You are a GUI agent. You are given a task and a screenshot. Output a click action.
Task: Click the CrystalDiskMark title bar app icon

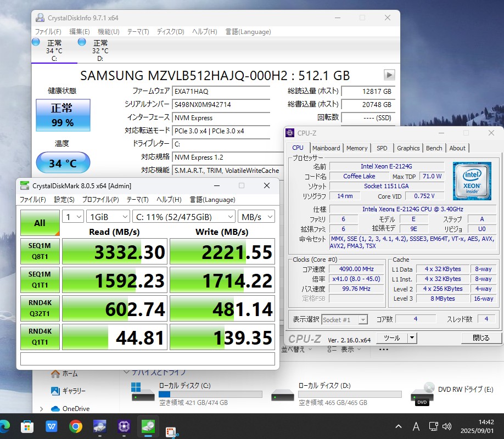point(24,185)
